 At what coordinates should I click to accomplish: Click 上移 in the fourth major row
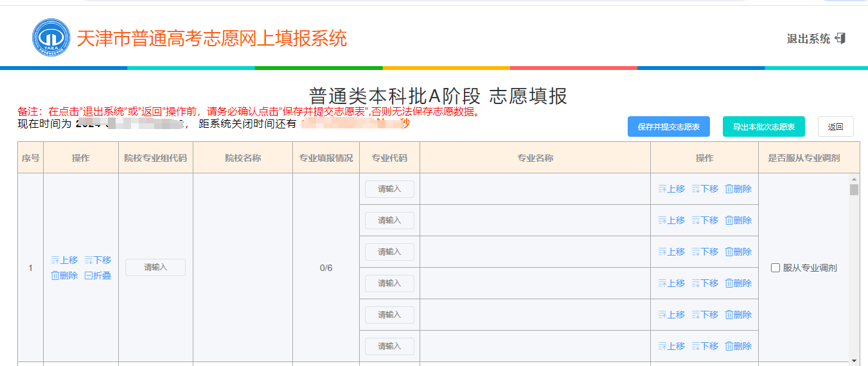tap(671, 283)
